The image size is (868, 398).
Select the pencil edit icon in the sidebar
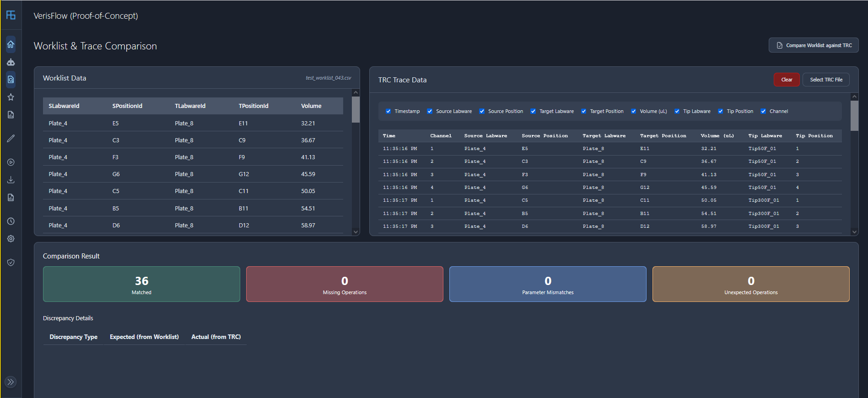11,138
